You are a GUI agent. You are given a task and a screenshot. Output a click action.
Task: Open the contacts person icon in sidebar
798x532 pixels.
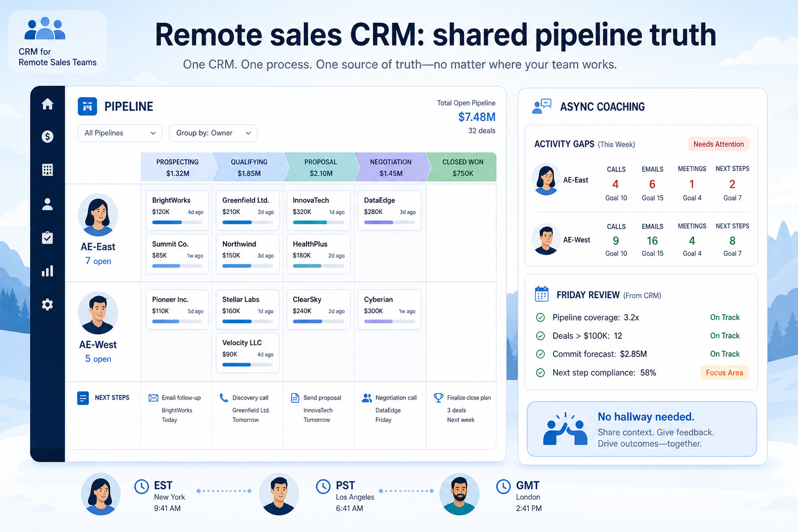[x=47, y=204]
